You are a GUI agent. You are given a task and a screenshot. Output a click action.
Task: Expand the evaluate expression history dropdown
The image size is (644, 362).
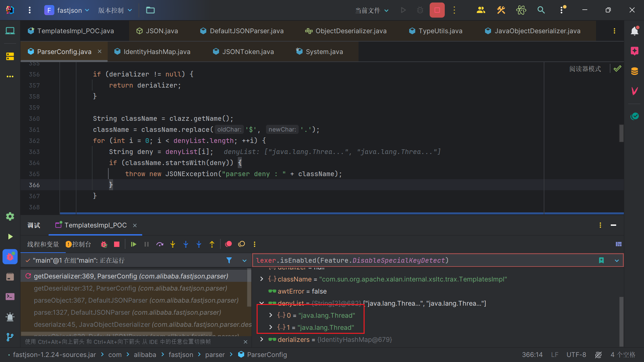(x=616, y=260)
